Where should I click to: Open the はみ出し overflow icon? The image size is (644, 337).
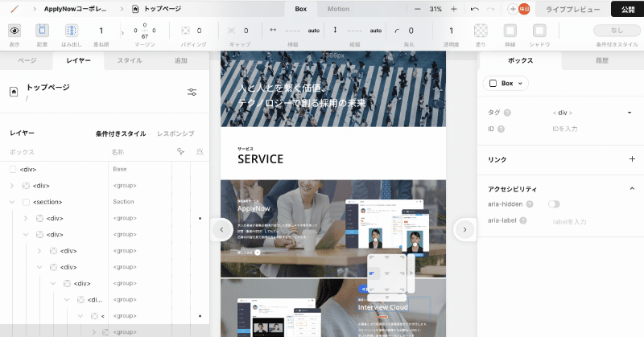pyautogui.click(x=72, y=31)
